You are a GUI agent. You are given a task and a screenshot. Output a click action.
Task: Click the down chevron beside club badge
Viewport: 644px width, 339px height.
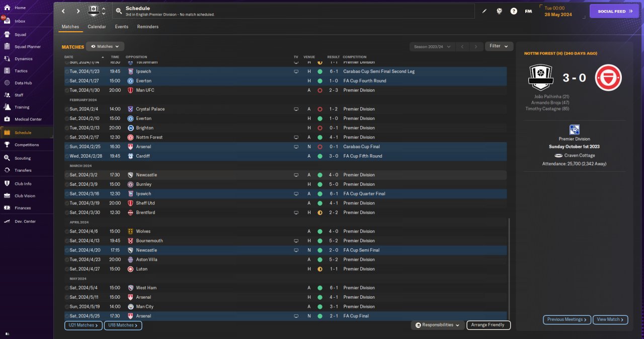pos(104,14)
